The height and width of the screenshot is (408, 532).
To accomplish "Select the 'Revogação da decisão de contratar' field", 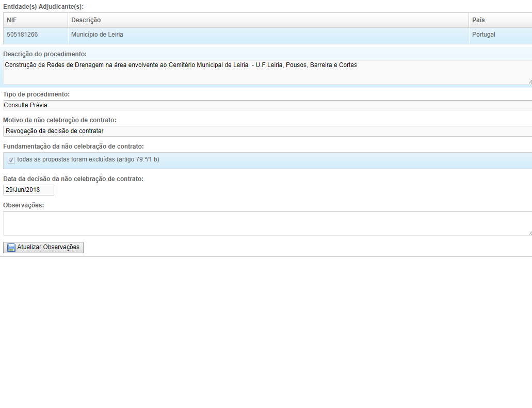I will [x=266, y=131].
